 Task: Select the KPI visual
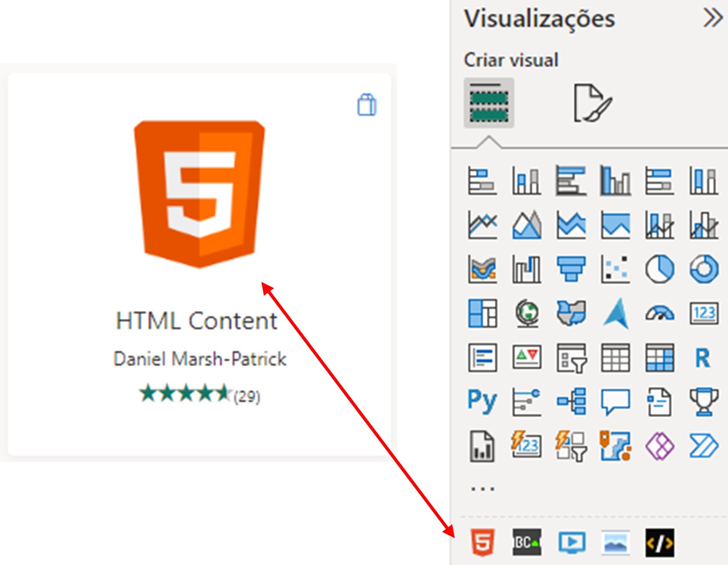coord(526,357)
